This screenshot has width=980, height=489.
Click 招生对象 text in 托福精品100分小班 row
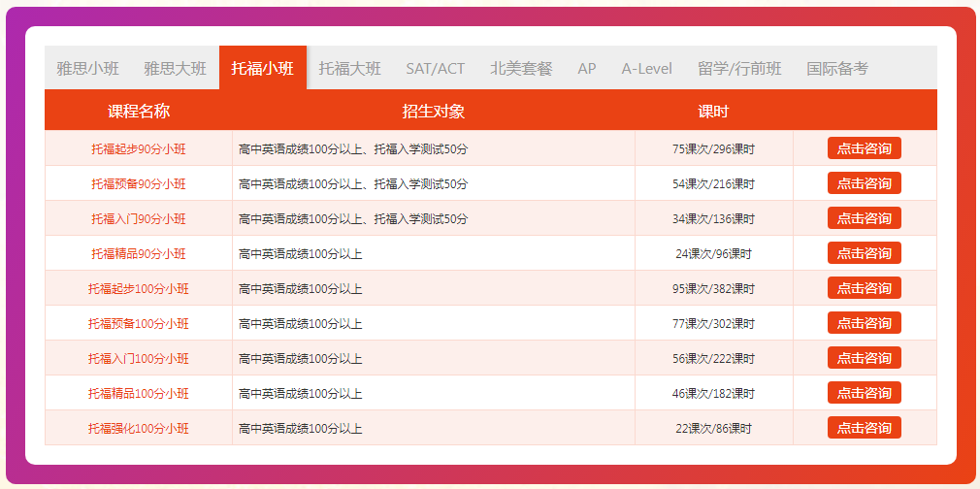click(301, 394)
